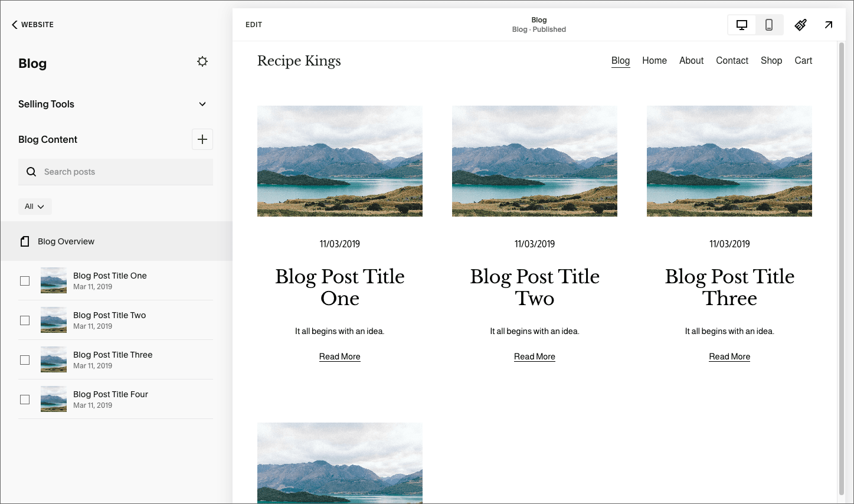The width and height of the screenshot is (854, 504).
Task: Navigate to the Home menu item
Action: tap(655, 60)
